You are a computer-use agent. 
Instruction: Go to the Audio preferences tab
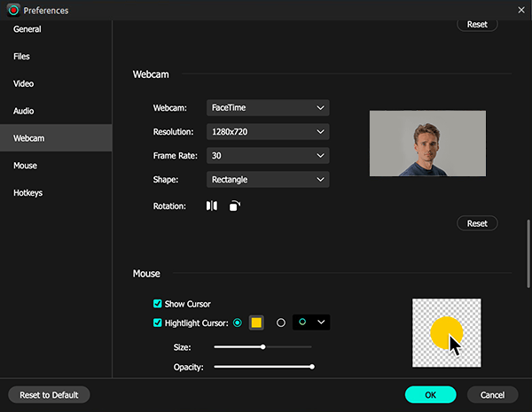coord(56,111)
